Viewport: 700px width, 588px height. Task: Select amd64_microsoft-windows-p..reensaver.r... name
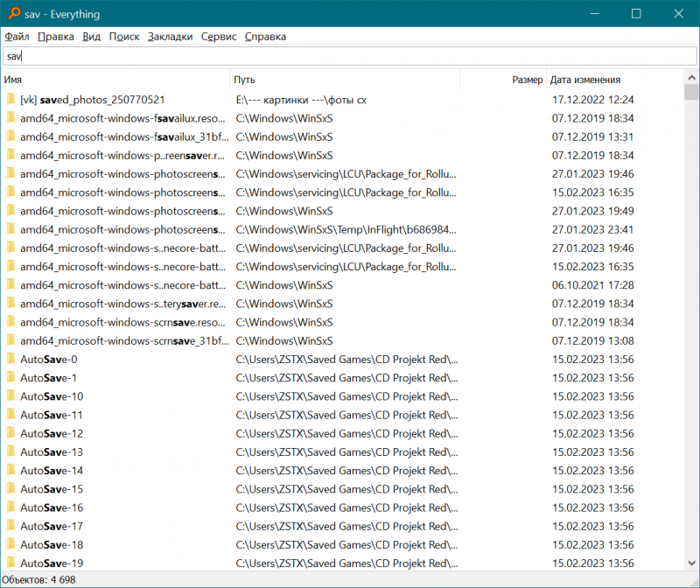[x=122, y=156]
